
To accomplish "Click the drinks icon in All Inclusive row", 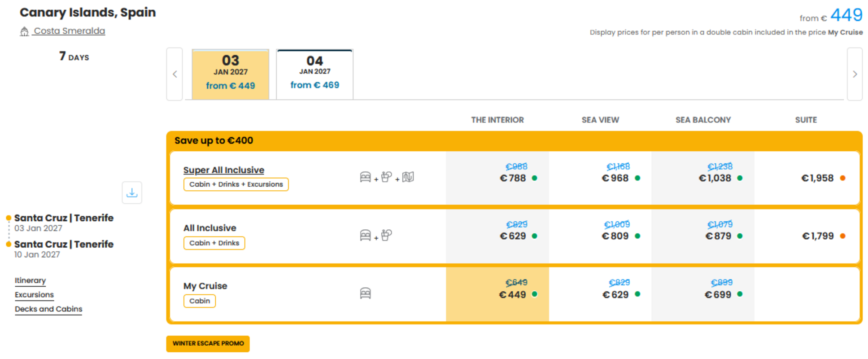I will point(386,235).
